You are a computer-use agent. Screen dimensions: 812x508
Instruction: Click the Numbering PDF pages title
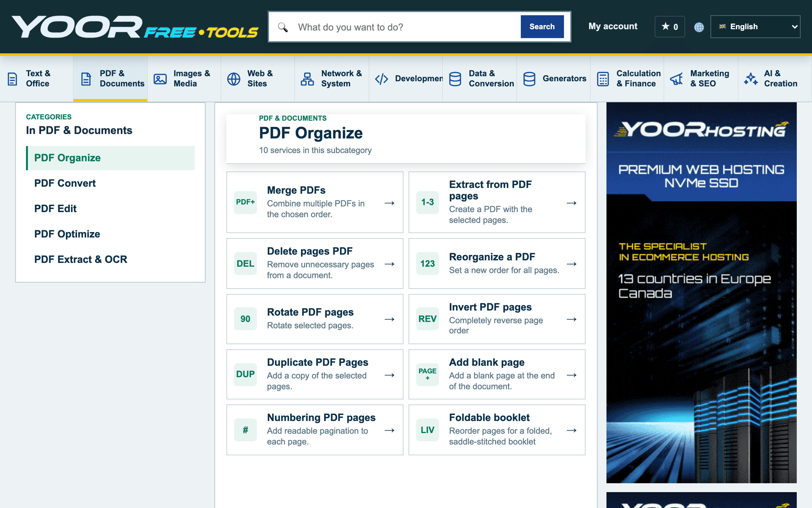tap(321, 418)
